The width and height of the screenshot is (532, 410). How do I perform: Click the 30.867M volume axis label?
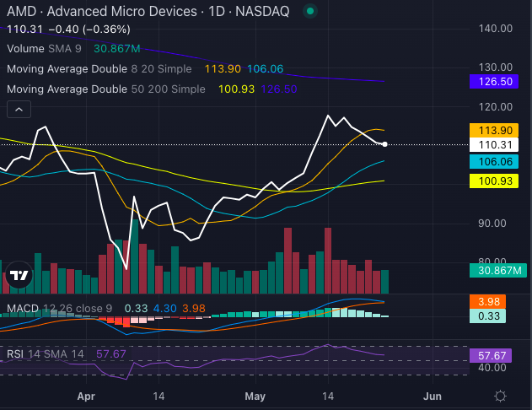pos(498,271)
